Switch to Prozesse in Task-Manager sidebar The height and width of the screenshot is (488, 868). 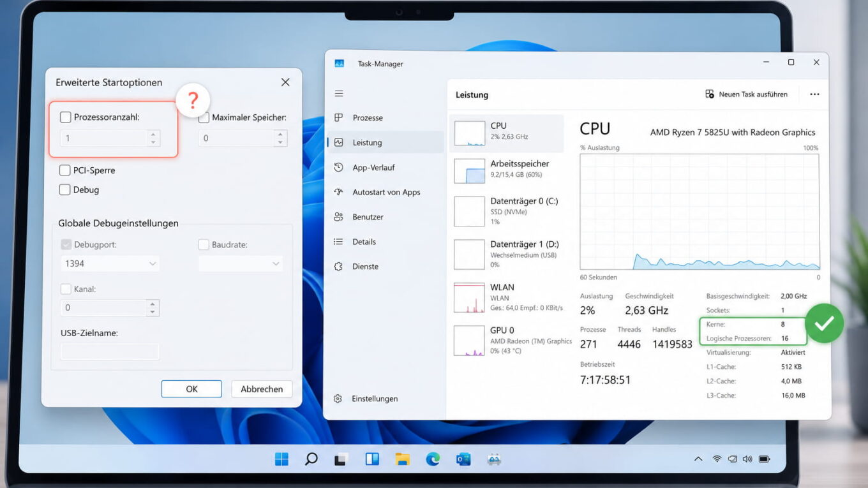tap(385, 118)
